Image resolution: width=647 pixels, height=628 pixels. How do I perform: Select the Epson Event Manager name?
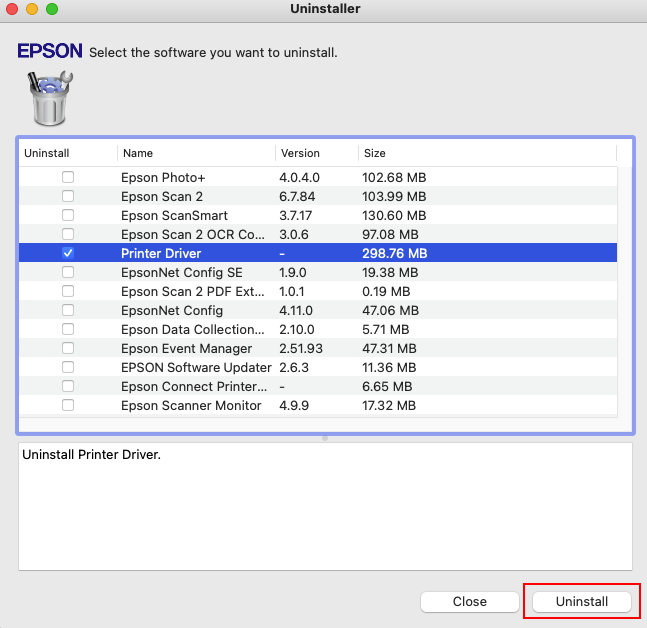coord(186,348)
